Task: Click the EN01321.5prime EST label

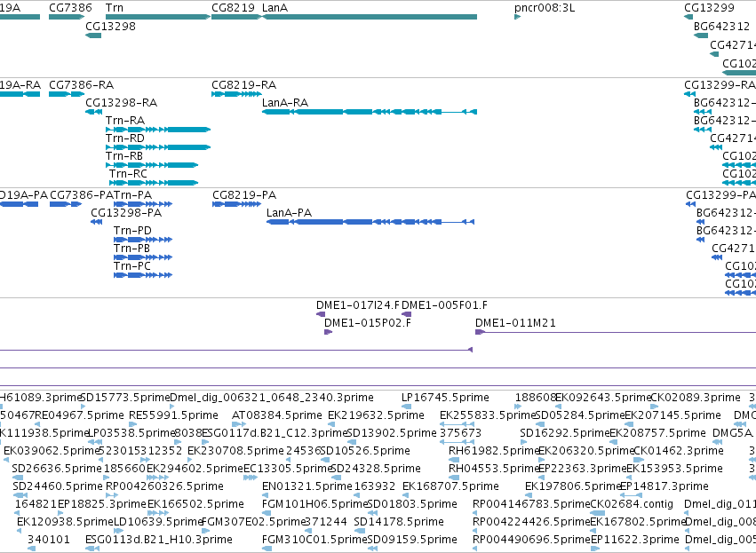Action: coord(307,487)
